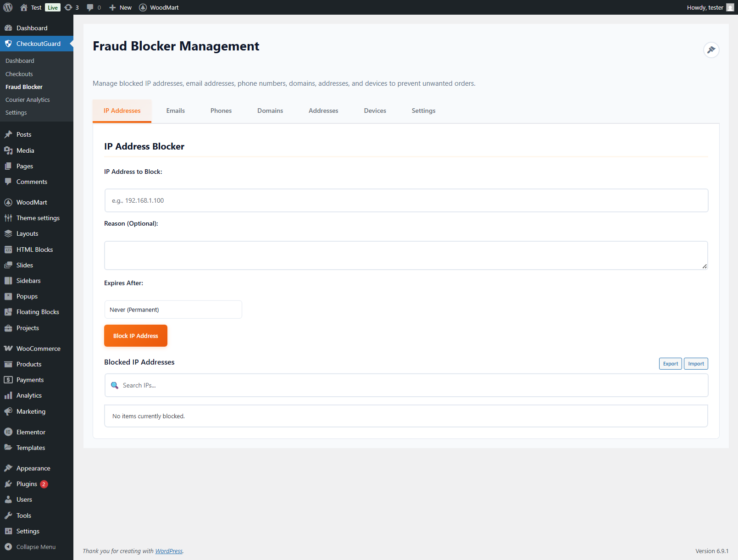Open the Users menu item

(37, 499)
